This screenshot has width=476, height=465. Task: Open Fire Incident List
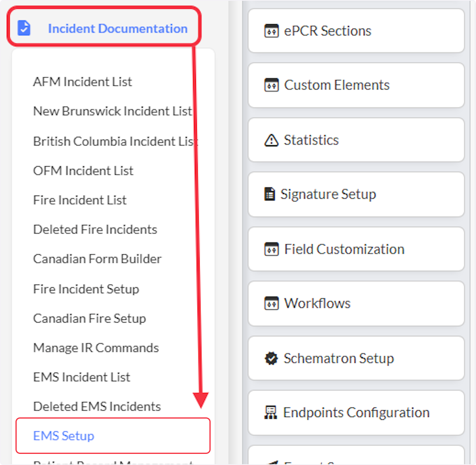[x=80, y=200]
